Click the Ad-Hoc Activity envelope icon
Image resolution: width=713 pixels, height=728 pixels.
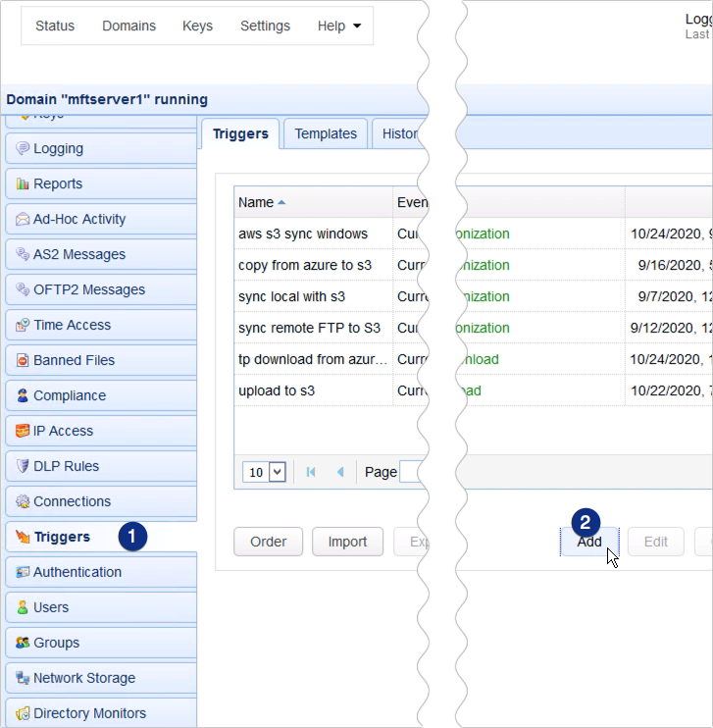[23, 219]
